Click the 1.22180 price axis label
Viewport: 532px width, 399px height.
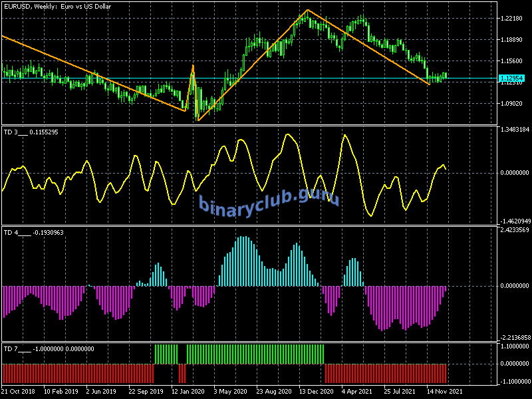[x=512, y=18]
